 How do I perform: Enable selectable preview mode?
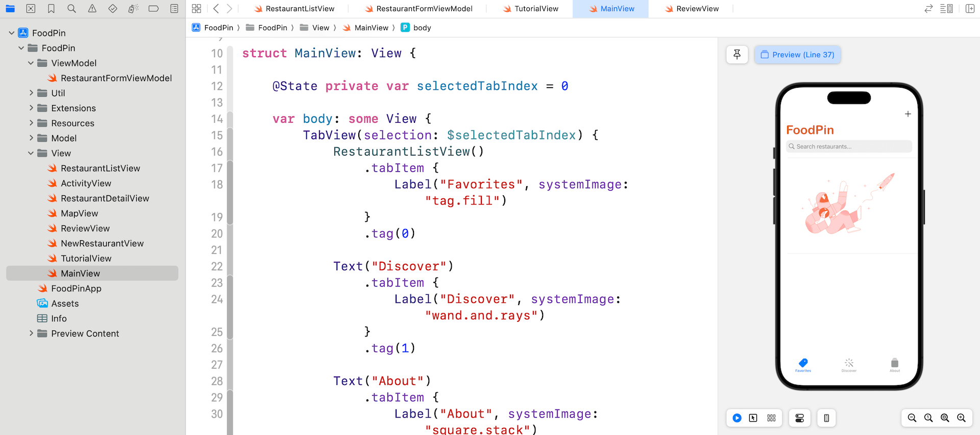pos(753,418)
